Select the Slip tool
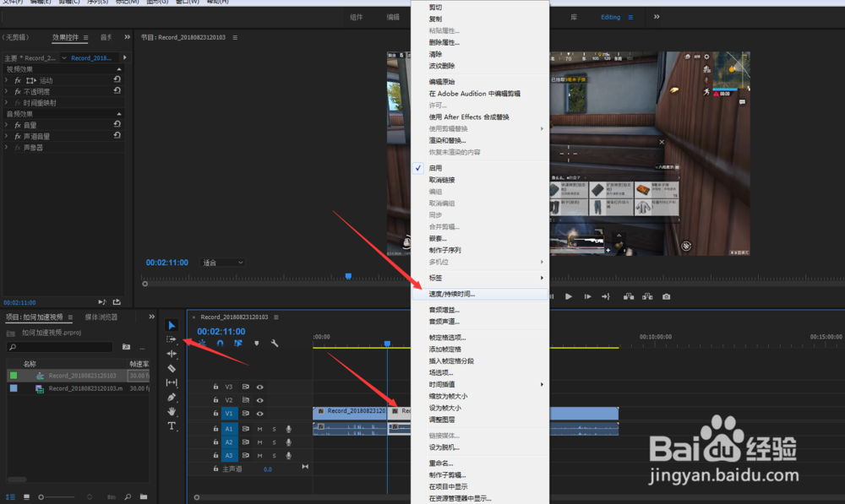This screenshot has width=845, height=504. click(172, 382)
